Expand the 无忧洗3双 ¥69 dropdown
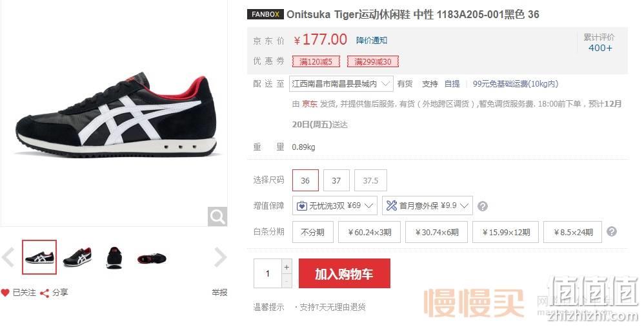644x327 pixels. 334,206
